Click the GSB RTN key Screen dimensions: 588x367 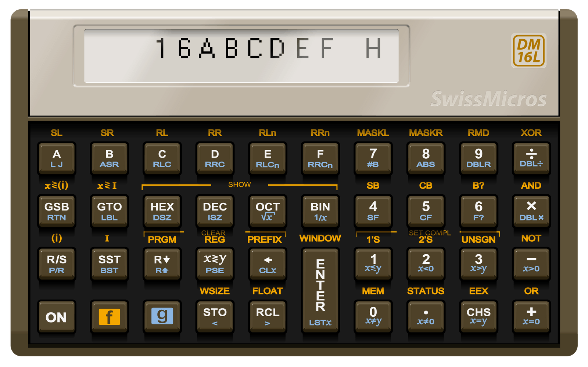(x=57, y=211)
